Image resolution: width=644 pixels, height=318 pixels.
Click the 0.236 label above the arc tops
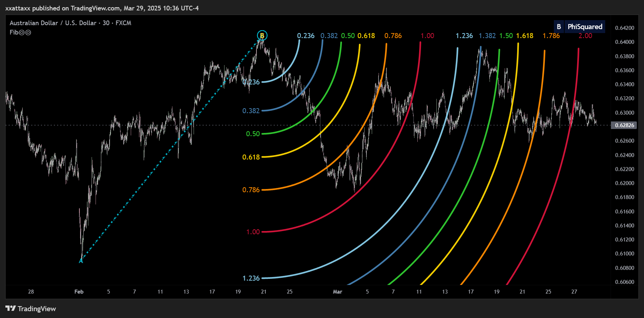click(306, 36)
